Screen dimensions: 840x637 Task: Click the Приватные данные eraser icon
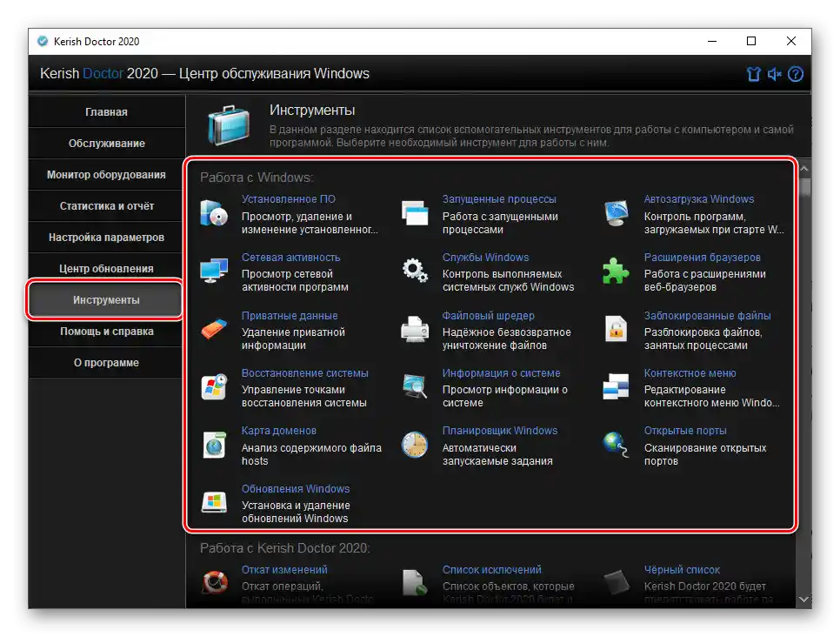tap(214, 329)
